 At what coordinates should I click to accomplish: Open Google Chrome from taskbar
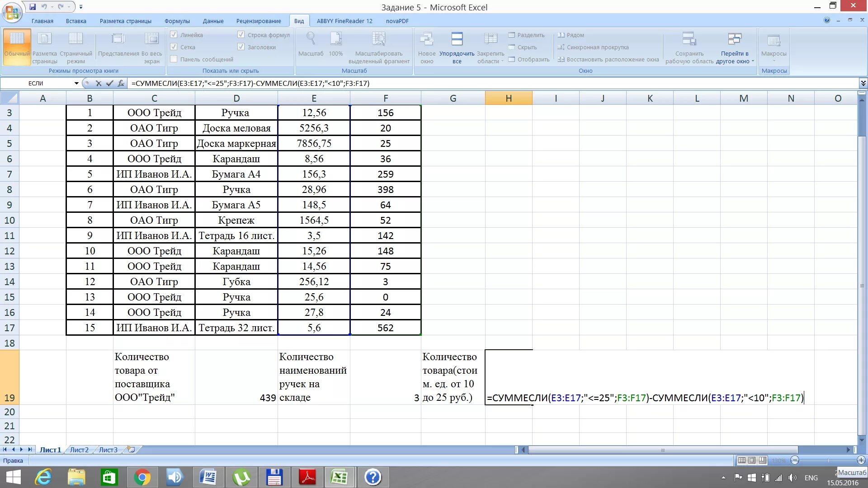pos(142,477)
